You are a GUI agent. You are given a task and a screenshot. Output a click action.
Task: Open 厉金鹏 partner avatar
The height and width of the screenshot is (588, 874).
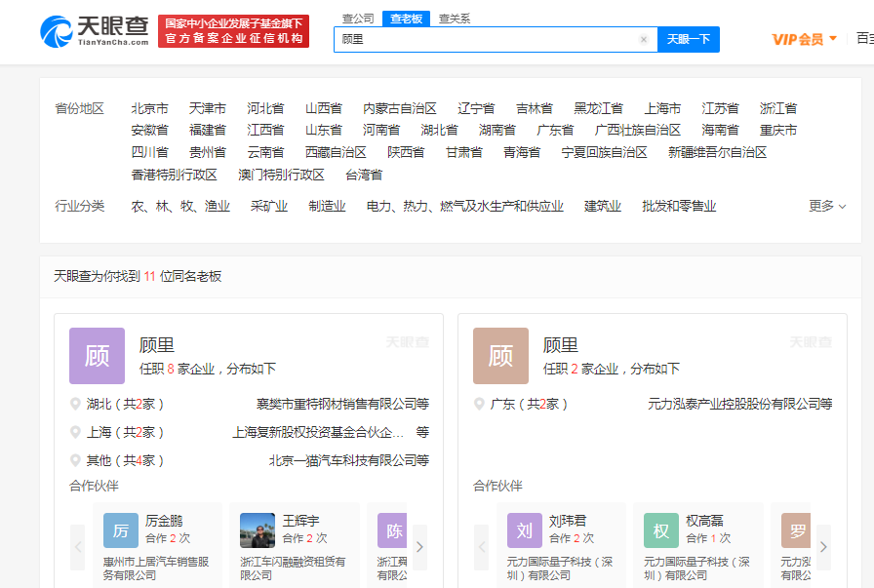point(121,530)
